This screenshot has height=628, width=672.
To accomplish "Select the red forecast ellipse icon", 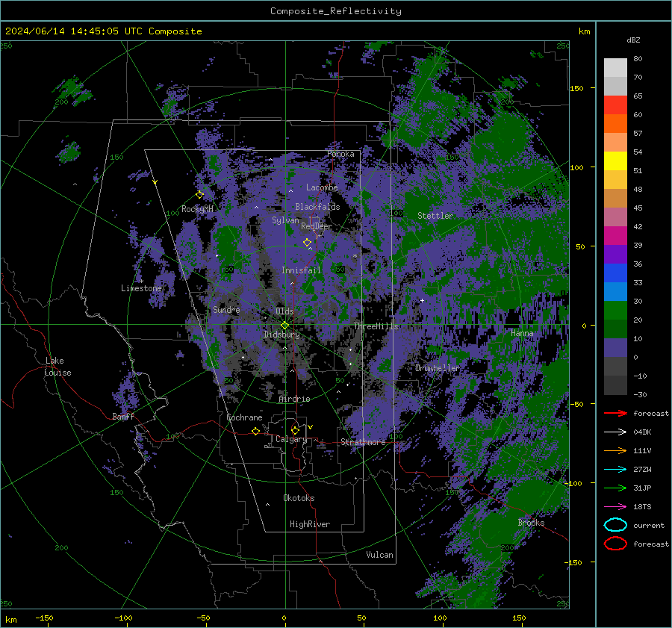I will [x=615, y=544].
